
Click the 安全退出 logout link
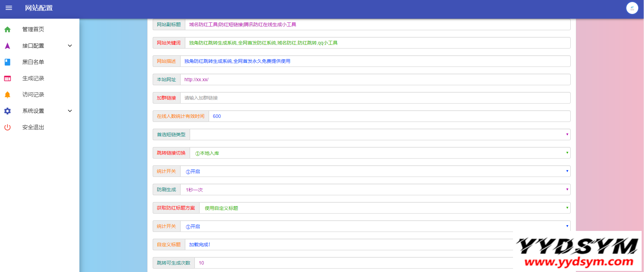pos(33,127)
